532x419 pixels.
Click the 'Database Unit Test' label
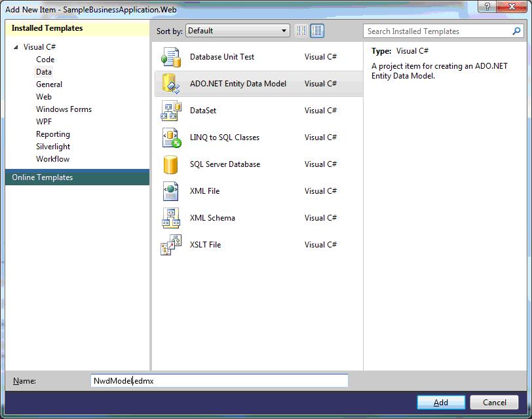click(x=222, y=57)
